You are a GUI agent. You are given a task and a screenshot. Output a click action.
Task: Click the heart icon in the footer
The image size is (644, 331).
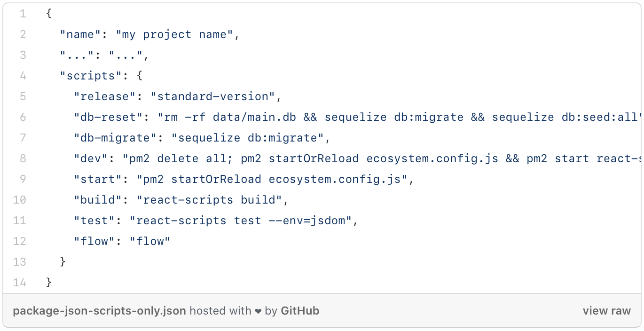[258, 311]
